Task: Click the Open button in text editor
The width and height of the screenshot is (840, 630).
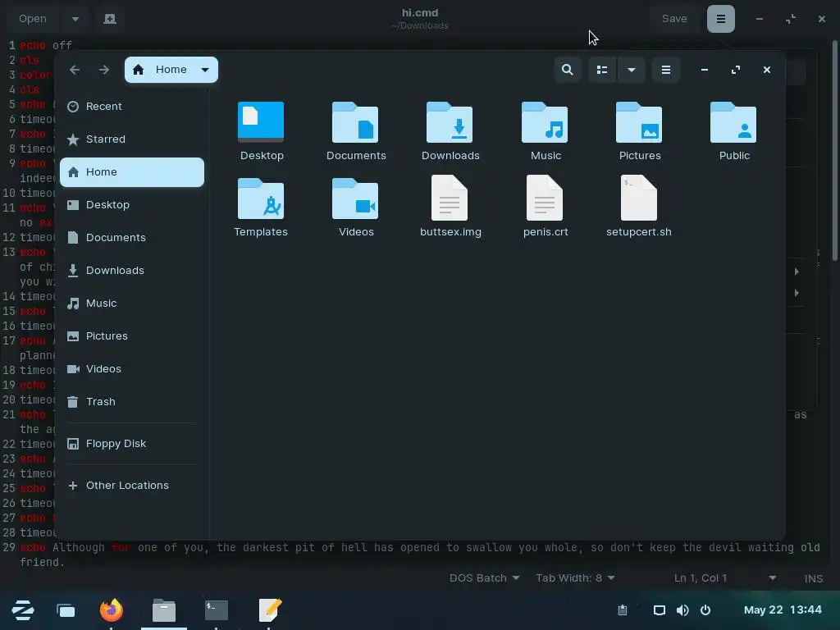Action: coord(33,19)
